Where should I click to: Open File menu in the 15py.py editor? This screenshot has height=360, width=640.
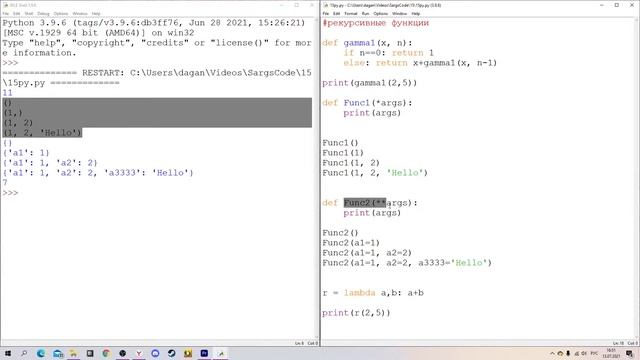tap(326, 13)
